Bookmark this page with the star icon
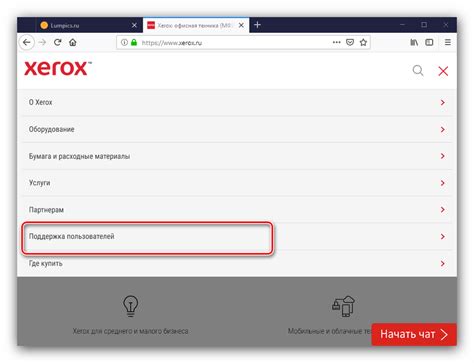The image size is (474, 363). coord(363,42)
